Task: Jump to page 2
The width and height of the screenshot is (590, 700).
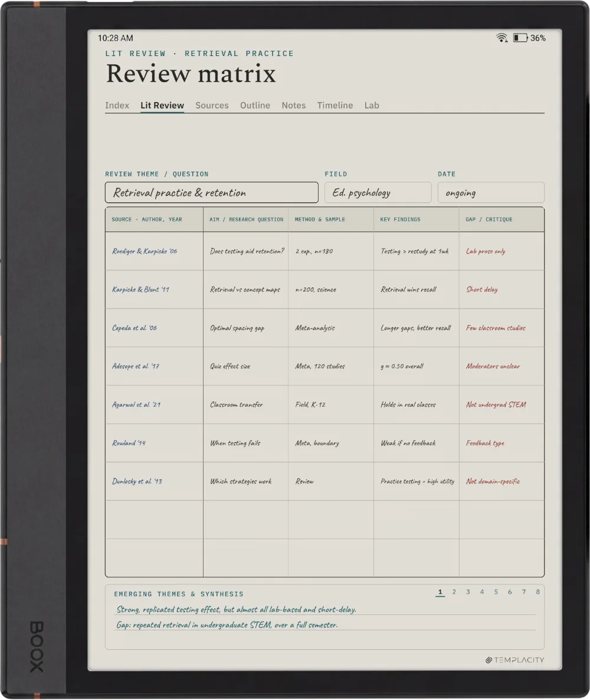Action: click(x=454, y=592)
